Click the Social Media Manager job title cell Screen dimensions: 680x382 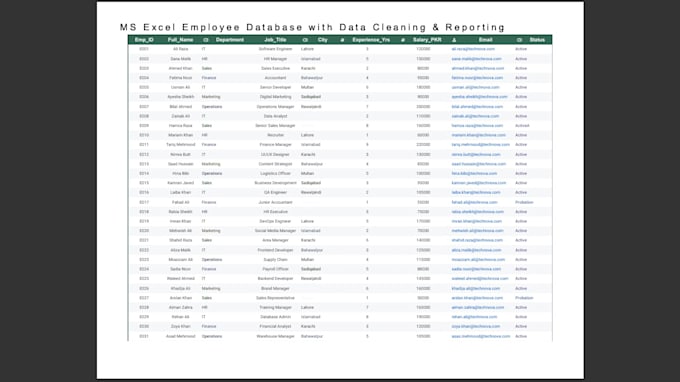(275, 231)
